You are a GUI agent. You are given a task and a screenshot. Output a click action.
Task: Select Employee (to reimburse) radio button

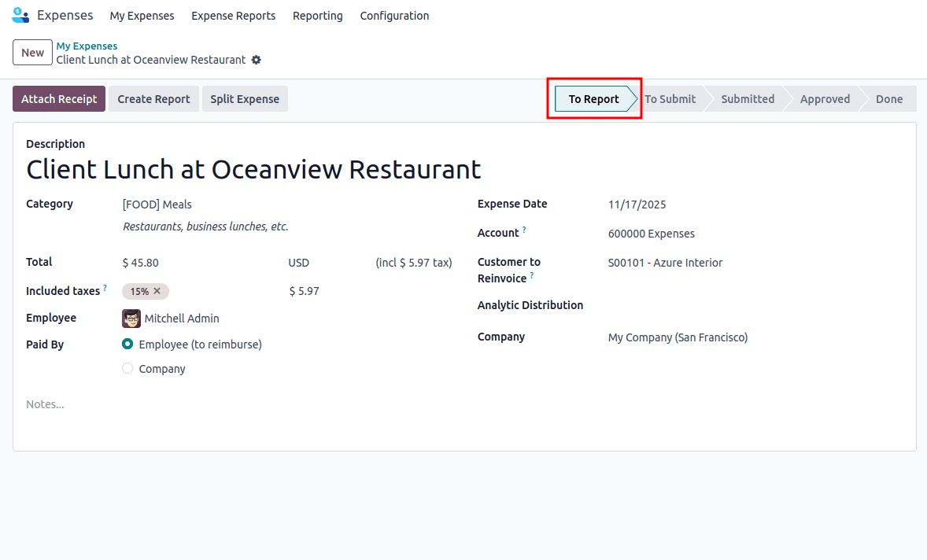pos(127,344)
